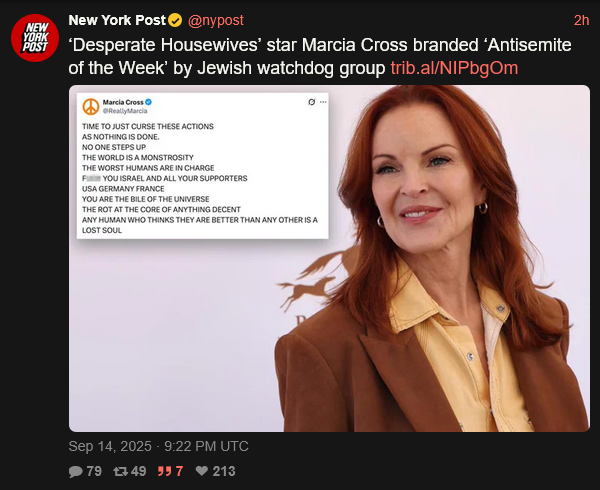Open the Sep 14, 2025 timestamp
This screenshot has width=600, height=490.
[x=158, y=446]
